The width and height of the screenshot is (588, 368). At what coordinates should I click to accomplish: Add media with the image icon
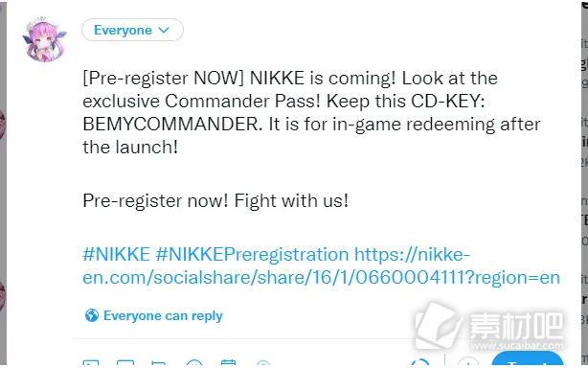91,363
